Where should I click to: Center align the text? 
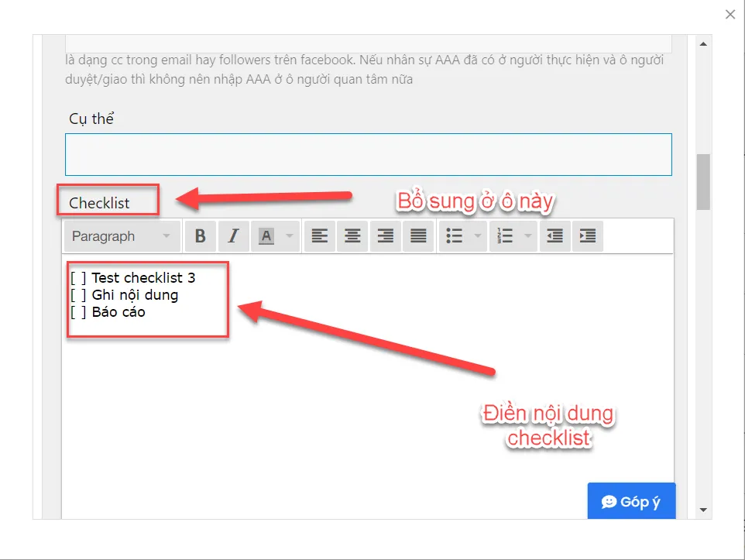coord(352,235)
